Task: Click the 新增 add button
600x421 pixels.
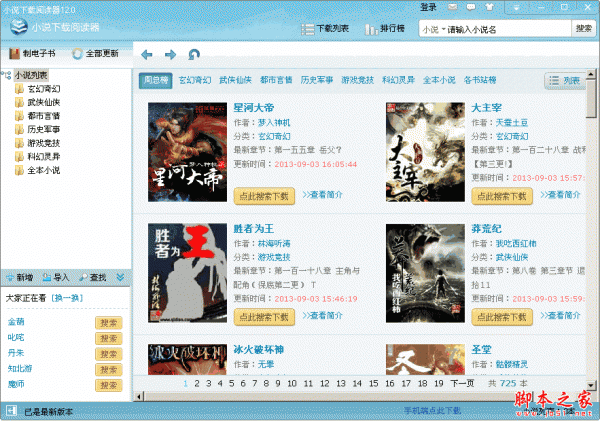Action: click(x=20, y=277)
